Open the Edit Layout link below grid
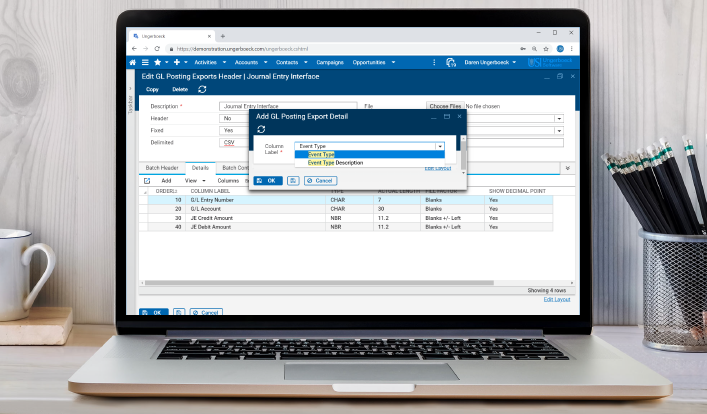 pos(557,299)
